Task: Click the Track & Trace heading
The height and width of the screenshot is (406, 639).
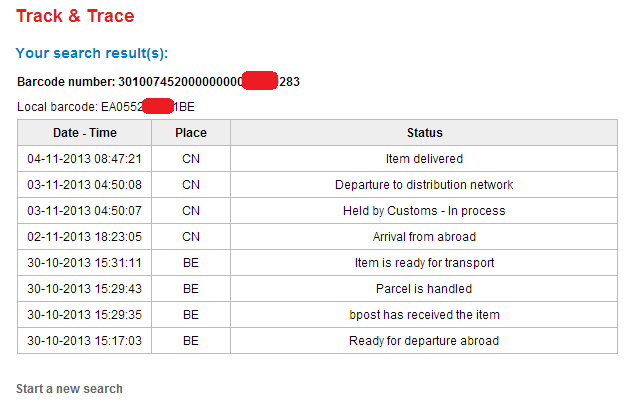Action: pyautogui.click(x=75, y=16)
